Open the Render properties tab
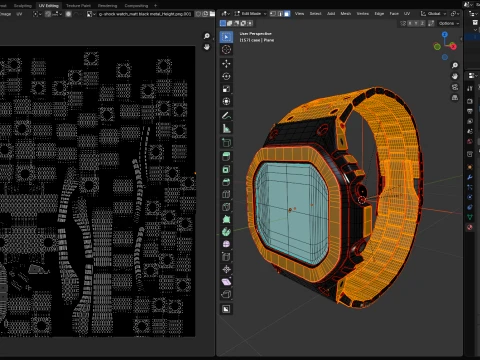 click(470, 101)
